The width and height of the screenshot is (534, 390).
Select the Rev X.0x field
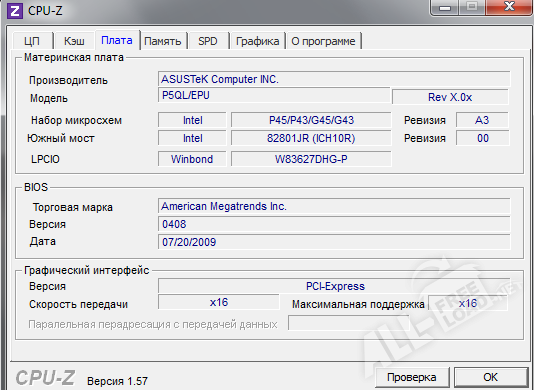click(x=450, y=97)
